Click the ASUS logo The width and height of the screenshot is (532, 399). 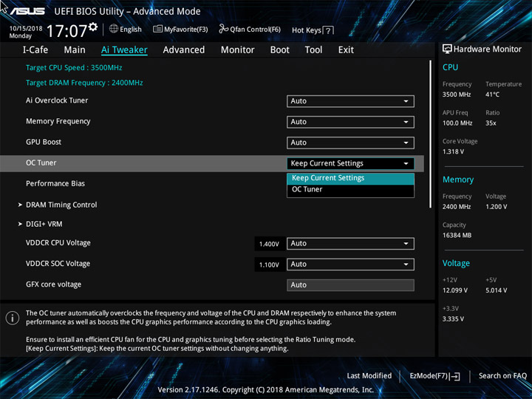(27, 12)
